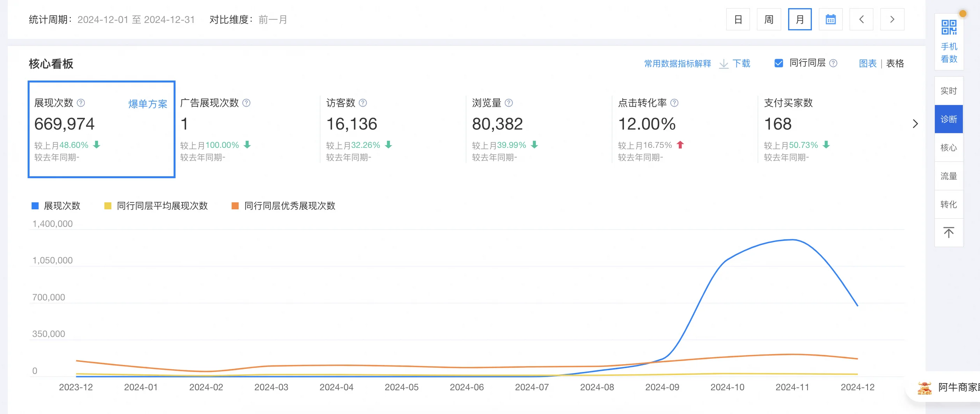Select the 周 (week) period tab
The width and height of the screenshot is (980, 414).
(x=769, y=19)
